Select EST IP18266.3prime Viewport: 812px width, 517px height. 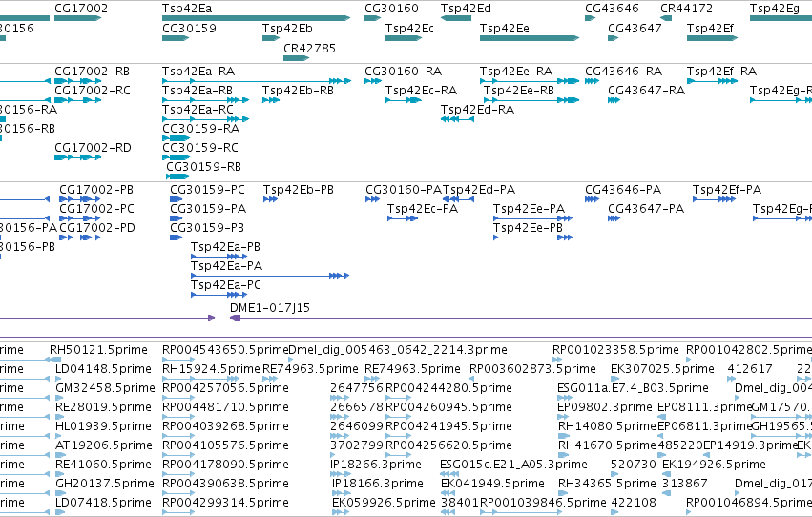(375, 465)
